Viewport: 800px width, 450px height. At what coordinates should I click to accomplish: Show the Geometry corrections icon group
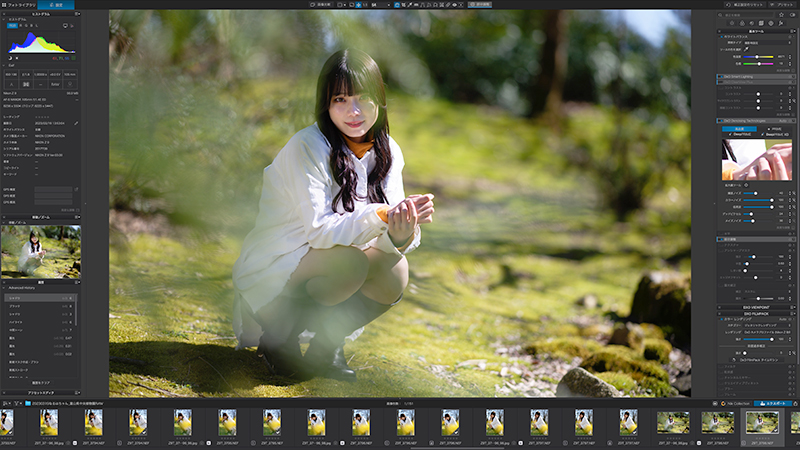[x=761, y=23]
